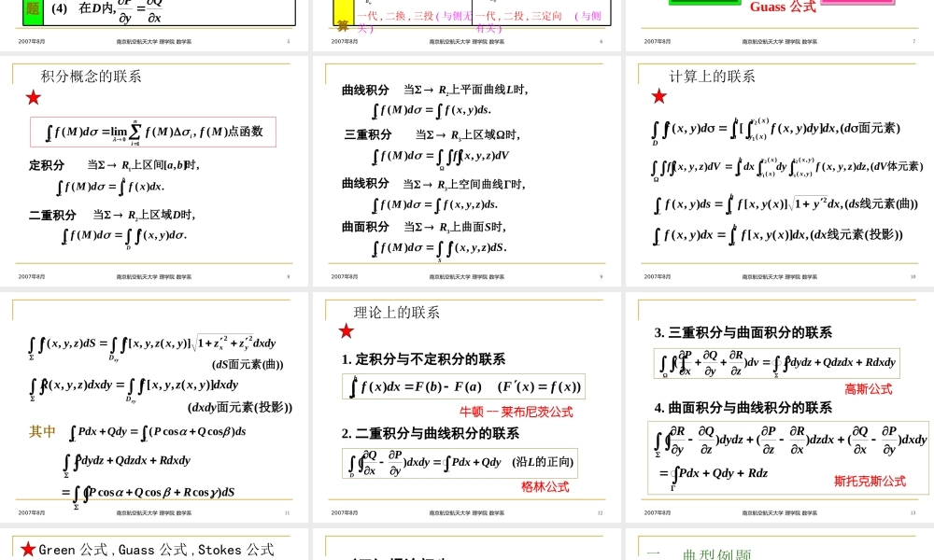The height and width of the screenshot is (560, 934).
Task: Open the slide titled 计算上的联系
Action: [x=780, y=172]
